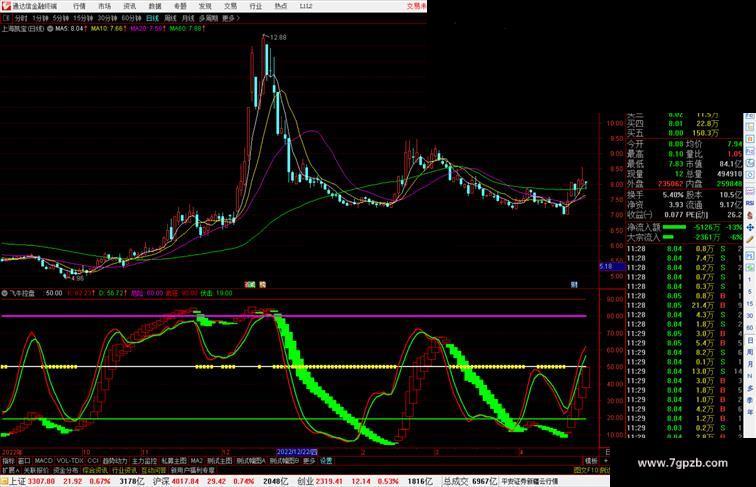
Task: Select the VOL-TDX indicator tab
Action: coord(70,461)
